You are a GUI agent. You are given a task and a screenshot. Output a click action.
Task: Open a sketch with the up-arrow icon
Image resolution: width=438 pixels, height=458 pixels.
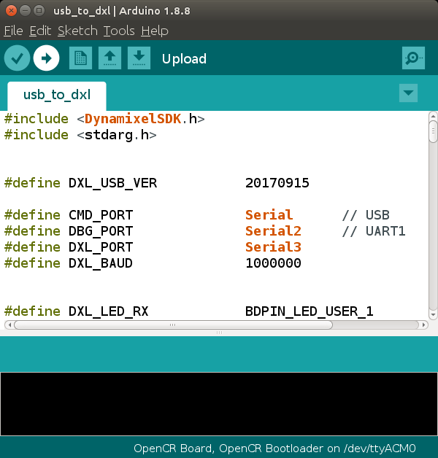point(110,58)
